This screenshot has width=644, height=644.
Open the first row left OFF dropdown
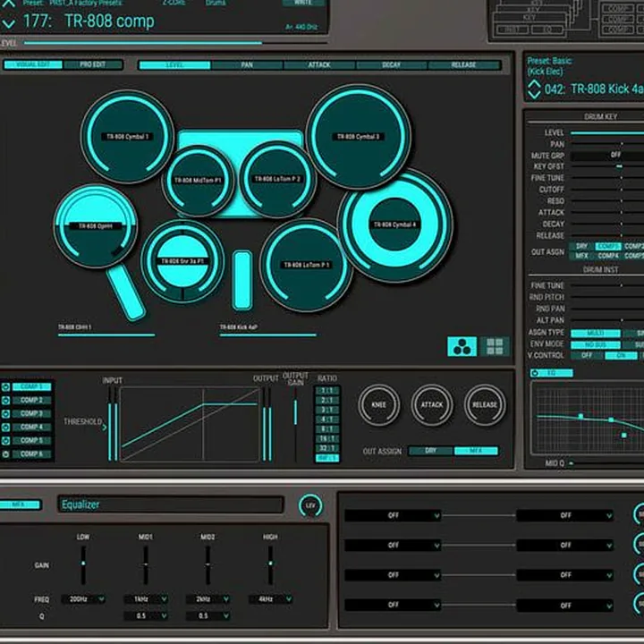pyautogui.click(x=393, y=515)
